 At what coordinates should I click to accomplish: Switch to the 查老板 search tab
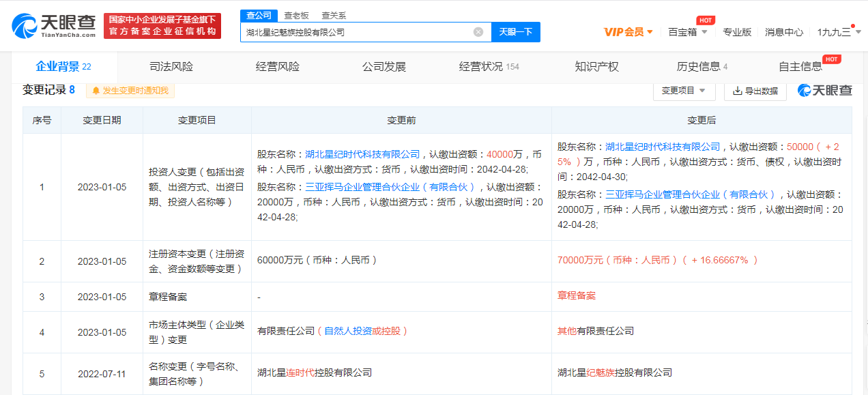click(296, 15)
